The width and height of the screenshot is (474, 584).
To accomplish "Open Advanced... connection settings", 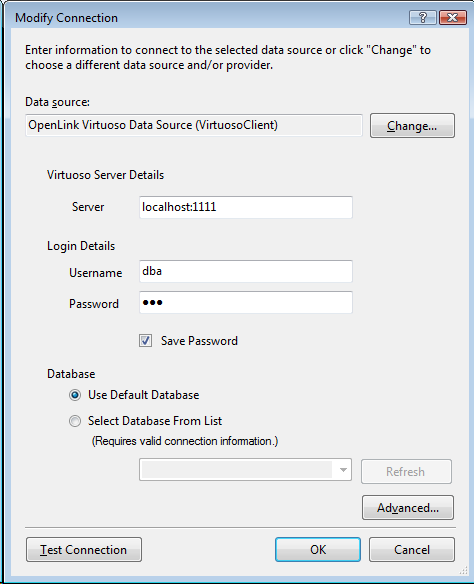I will point(408,507).
